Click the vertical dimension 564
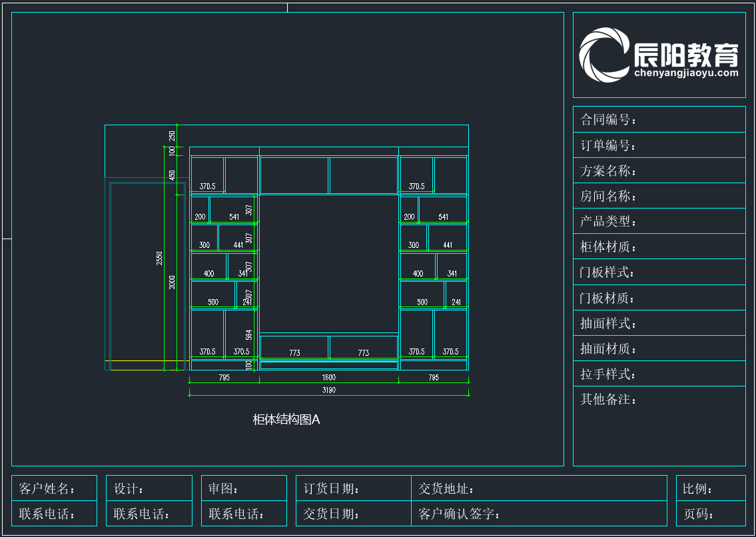 click(249, 334)
